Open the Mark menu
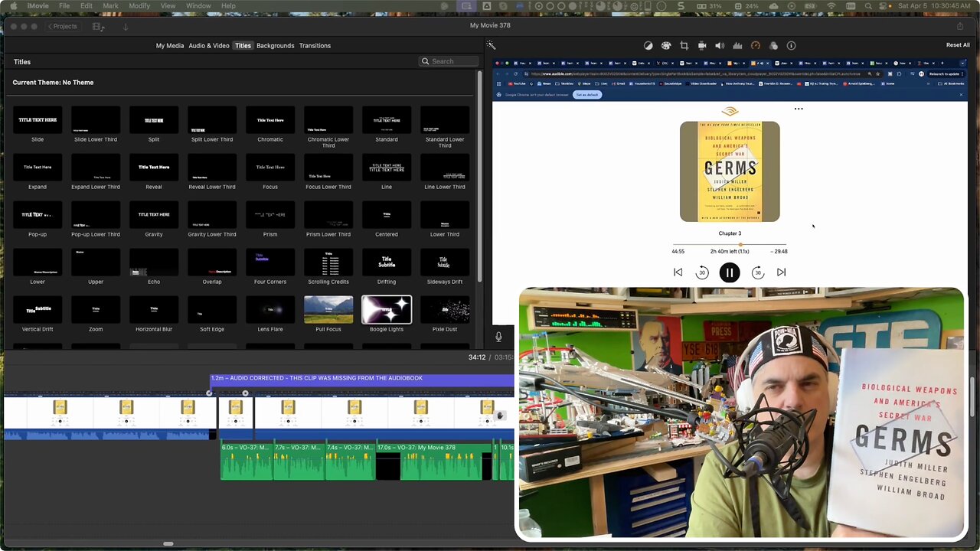This screenshot has width=980, height=551. 110,6
